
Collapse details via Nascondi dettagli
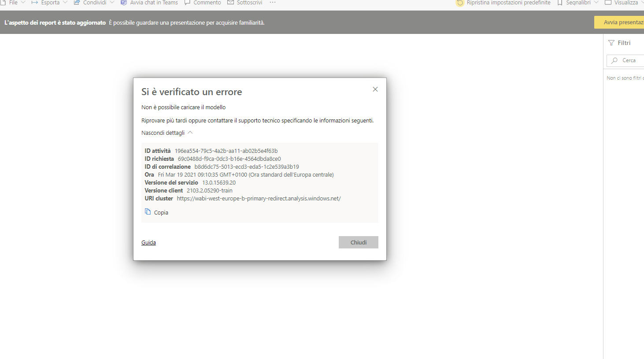tap(167, 133)
